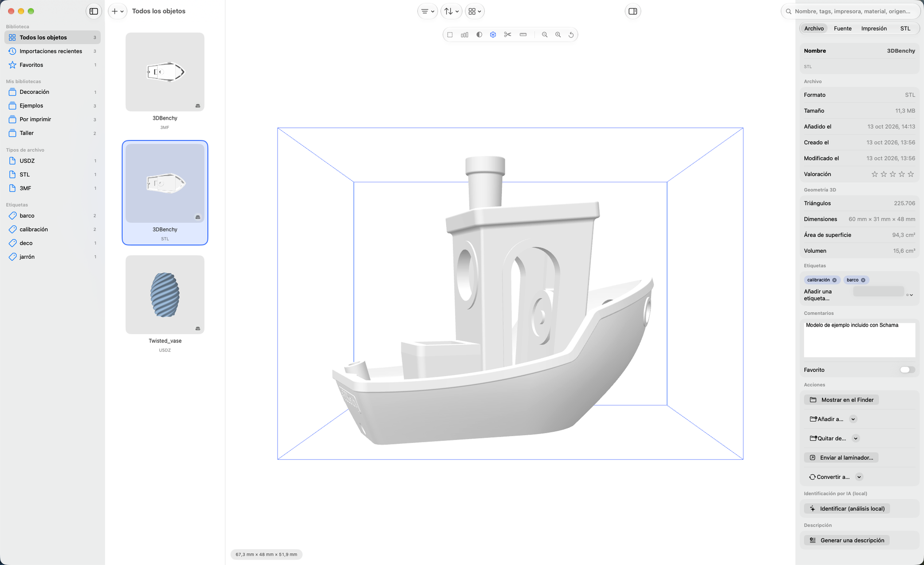The image size is (924, 565).
Task: Switch to the Impresión tab
Action: 874,28
